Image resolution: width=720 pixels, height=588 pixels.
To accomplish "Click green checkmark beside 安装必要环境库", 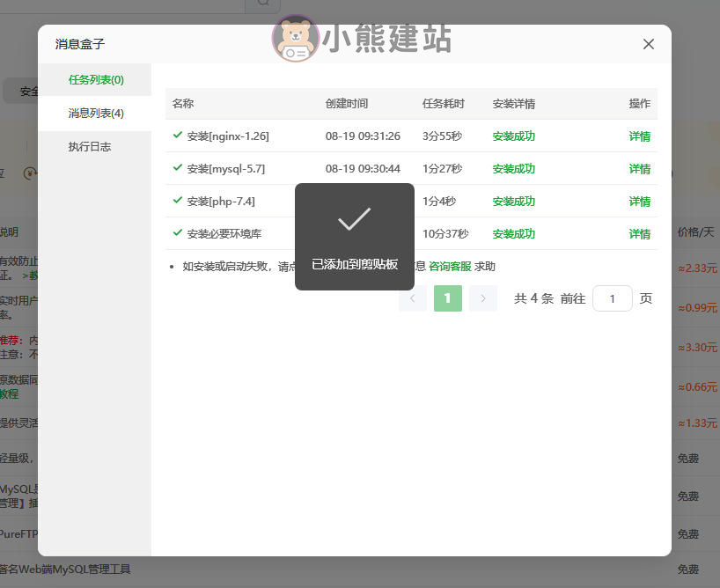I will pyautogui.click(x=178, y=233).
